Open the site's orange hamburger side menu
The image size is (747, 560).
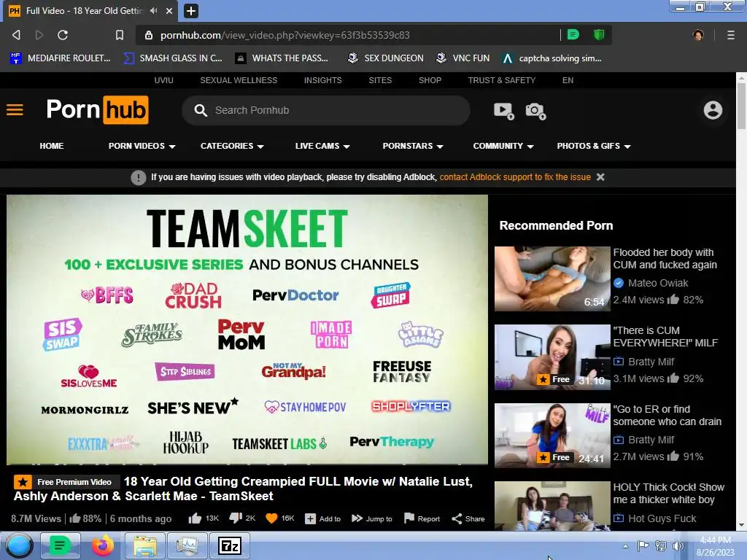pos(15,110)
